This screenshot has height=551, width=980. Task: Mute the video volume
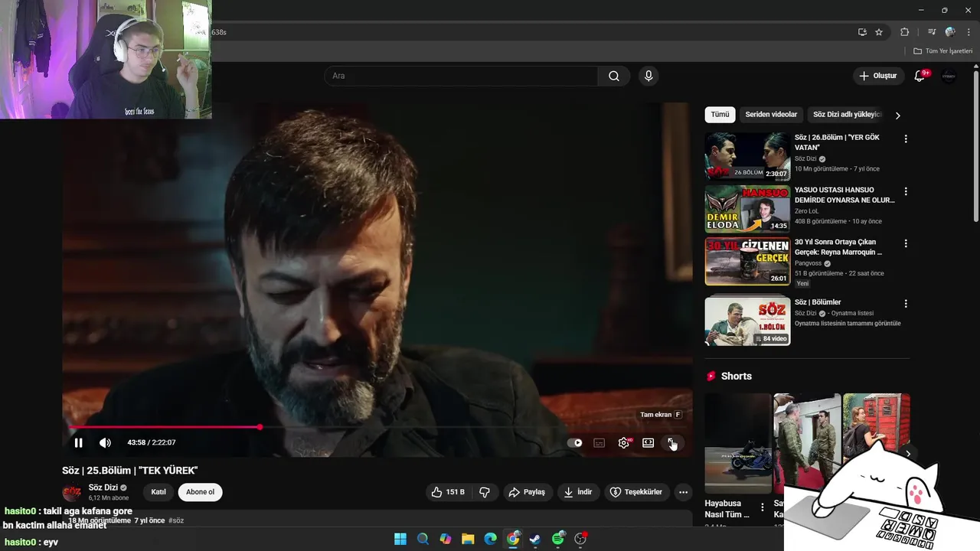click(x=105, y=442)
